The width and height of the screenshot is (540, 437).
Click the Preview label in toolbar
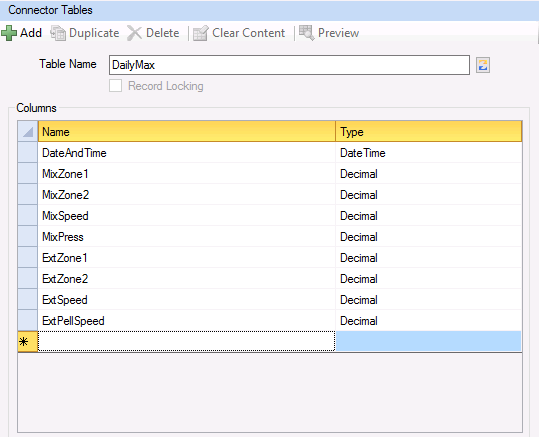338,33
